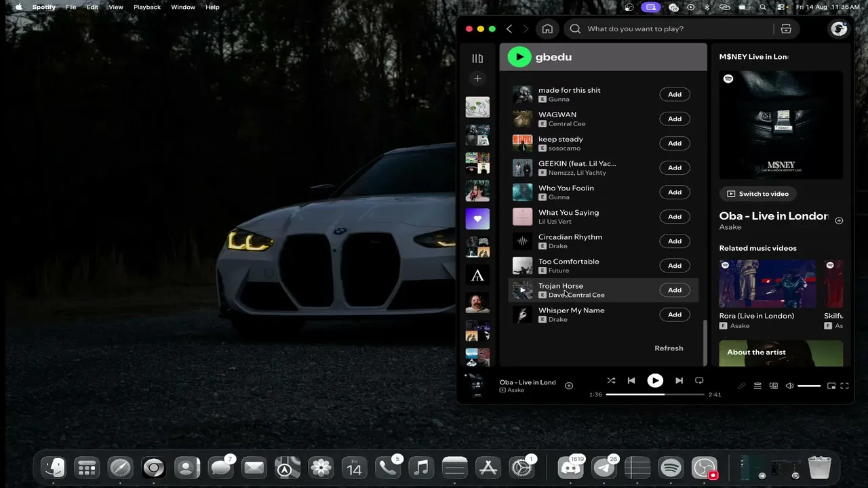The width and height of the screenshot is (868, 488).
Task: Open macOS Control Center
Action: pos(781,7)
